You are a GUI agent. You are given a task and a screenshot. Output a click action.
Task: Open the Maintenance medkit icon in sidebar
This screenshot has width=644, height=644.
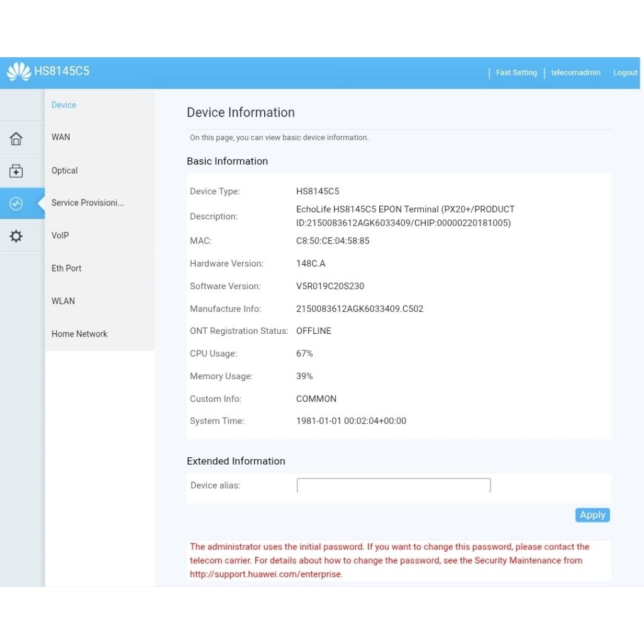tap(16, 171)
